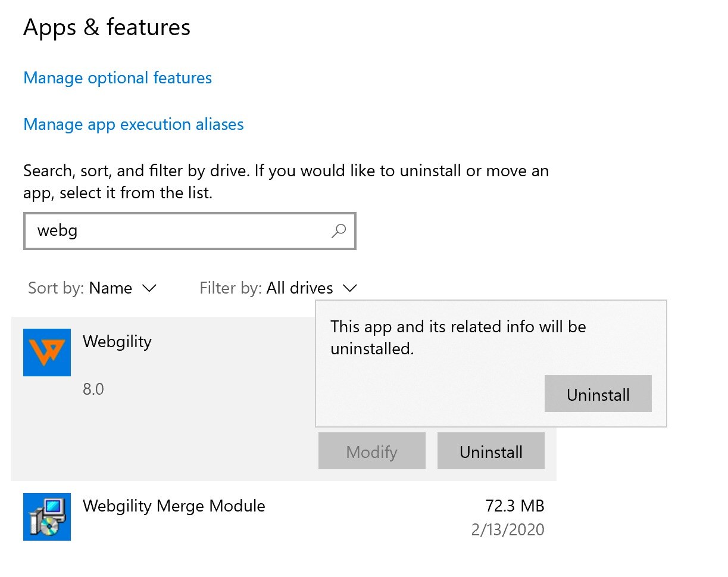Screen dimensions: 728x577
Task: Click the Apps & features heading
Action: (107, 28)
